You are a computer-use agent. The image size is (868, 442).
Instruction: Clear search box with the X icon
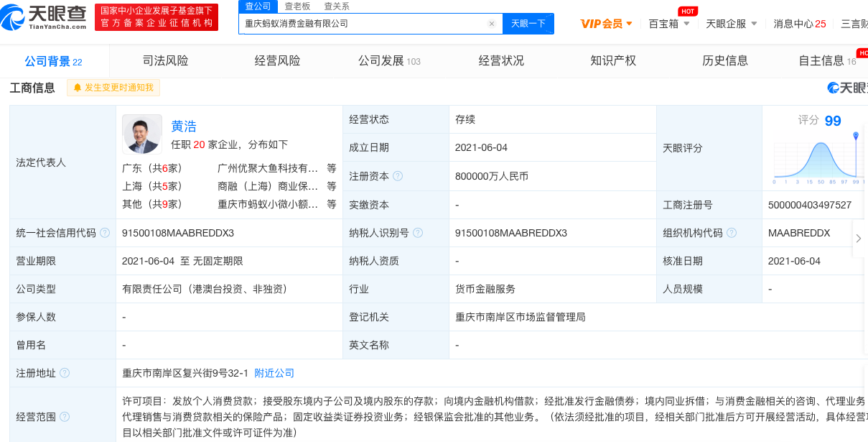tap(491, 24)
